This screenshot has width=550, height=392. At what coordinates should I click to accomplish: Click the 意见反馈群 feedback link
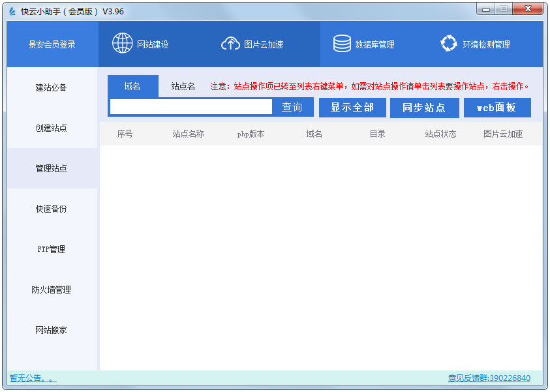(489, 378)
